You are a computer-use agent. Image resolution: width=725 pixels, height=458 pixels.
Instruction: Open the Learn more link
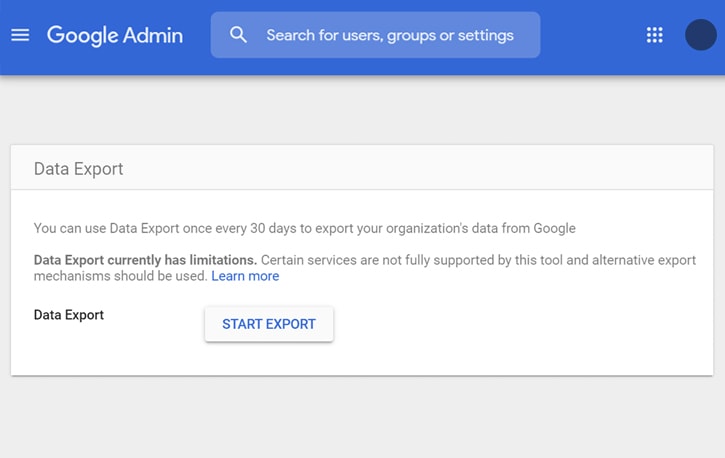245,276
